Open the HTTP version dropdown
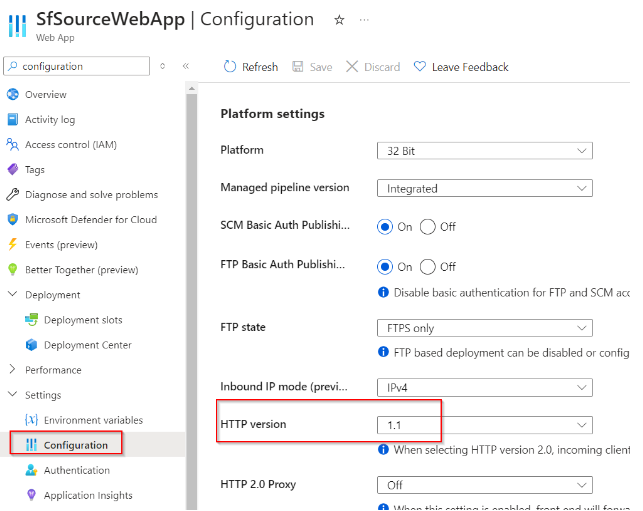Viewport: 643px width, 511px height. click(485, 425)
